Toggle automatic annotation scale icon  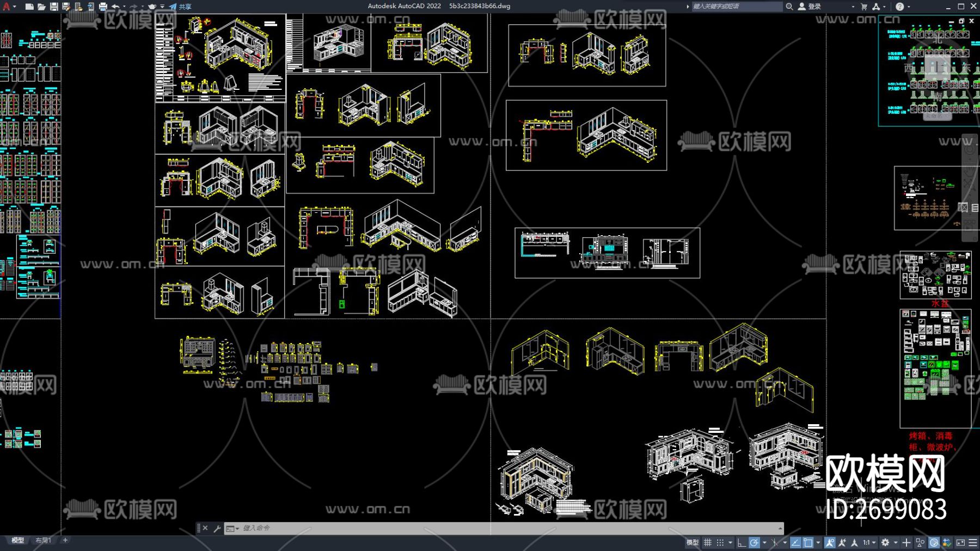[x=842, y=542]
